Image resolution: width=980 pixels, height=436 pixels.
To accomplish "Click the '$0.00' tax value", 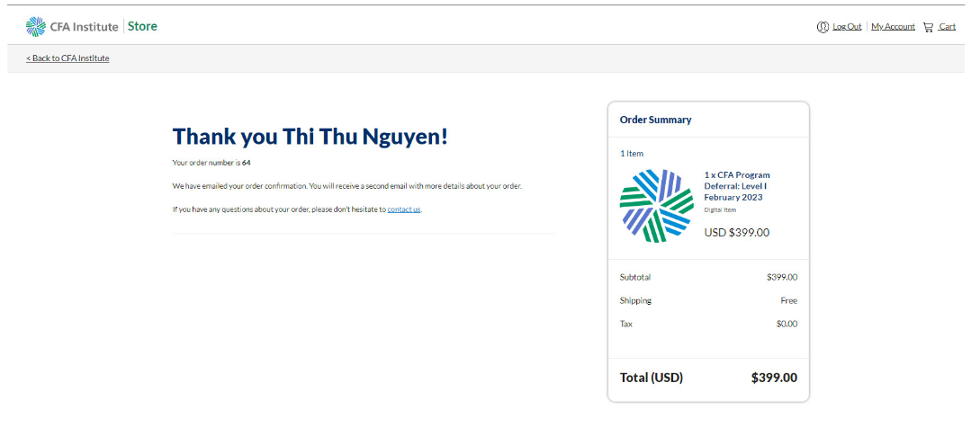I will pos(787,324).
